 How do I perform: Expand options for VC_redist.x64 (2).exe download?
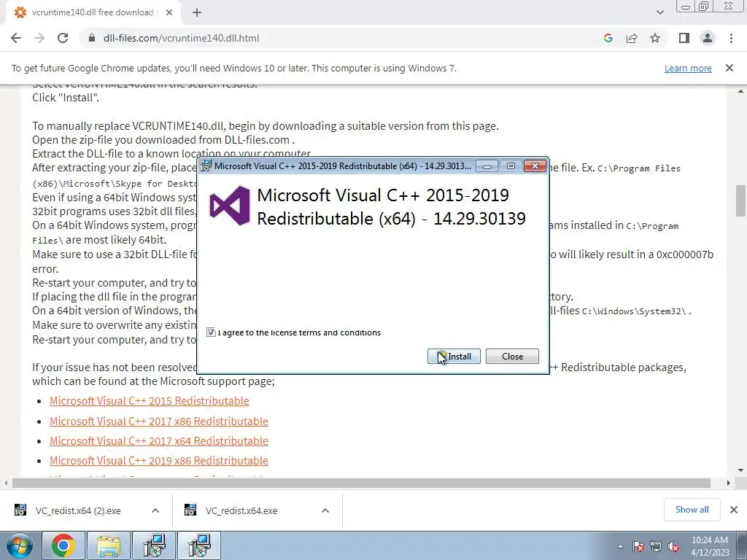pos(155,510)
